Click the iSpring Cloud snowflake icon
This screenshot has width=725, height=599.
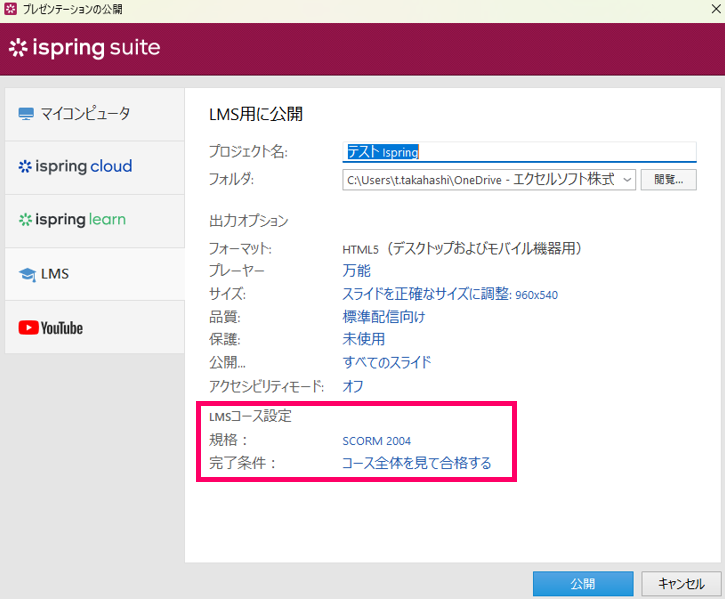tap(25, 167)
